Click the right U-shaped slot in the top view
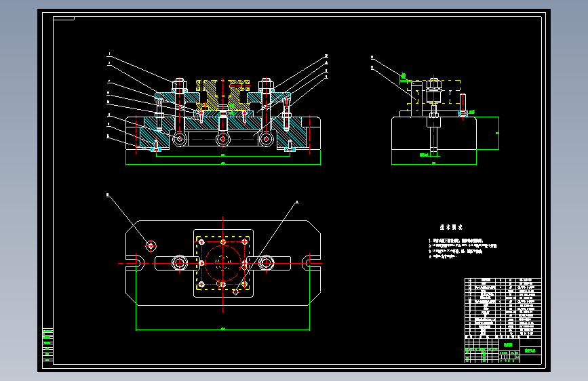The height and width of the screenshot is (381, 588). click(x=311, y=262)
